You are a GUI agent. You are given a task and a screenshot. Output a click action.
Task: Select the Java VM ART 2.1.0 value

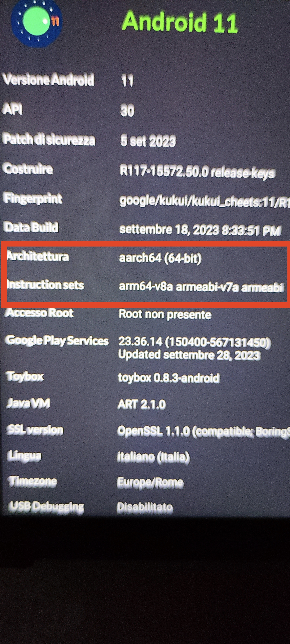(142, 404)
